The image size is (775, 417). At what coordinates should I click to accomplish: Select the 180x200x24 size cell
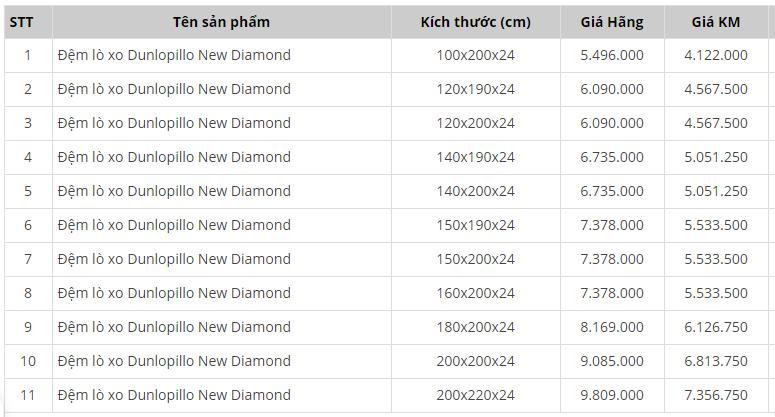click(475, 327)
